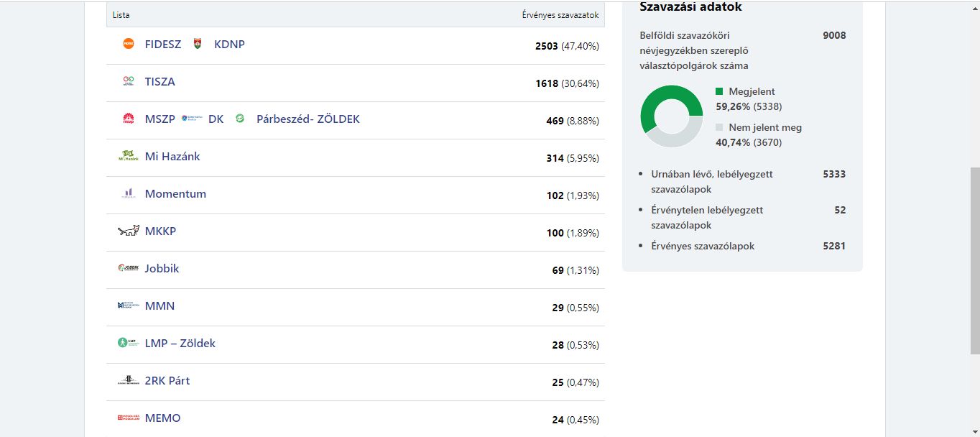The height and width of the screenshot is (437, 980).
Task: Click the Jobbik party logo
Action: pos(128,268)
